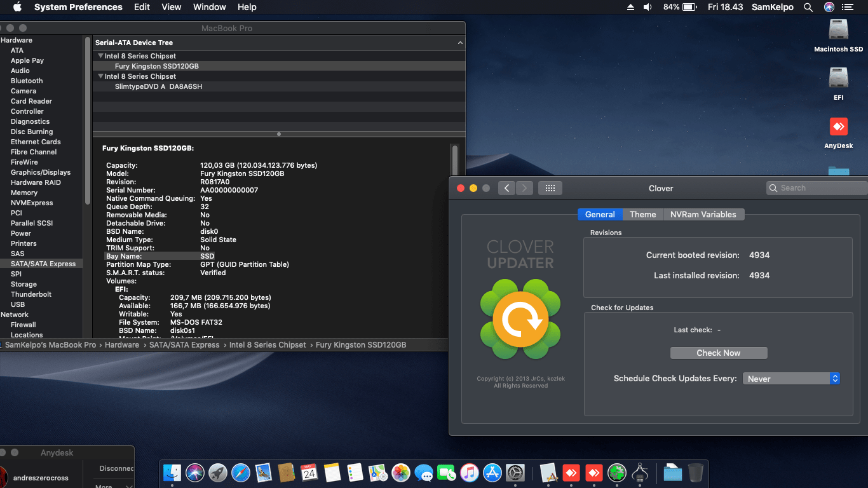Open Messages from the Dock
This screenshot has width=868, height=488.
(424, 473)
